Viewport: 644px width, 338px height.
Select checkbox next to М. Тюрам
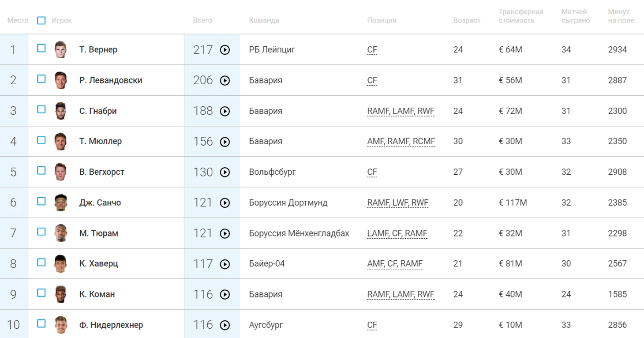(41, 232)
